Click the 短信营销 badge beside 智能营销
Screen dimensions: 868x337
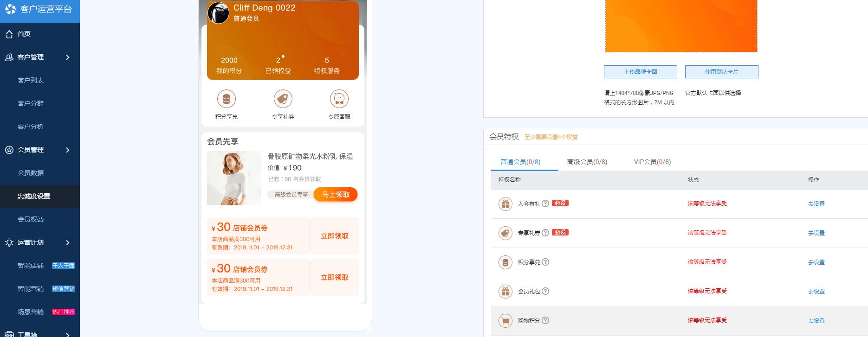click(x=64, y=289)
